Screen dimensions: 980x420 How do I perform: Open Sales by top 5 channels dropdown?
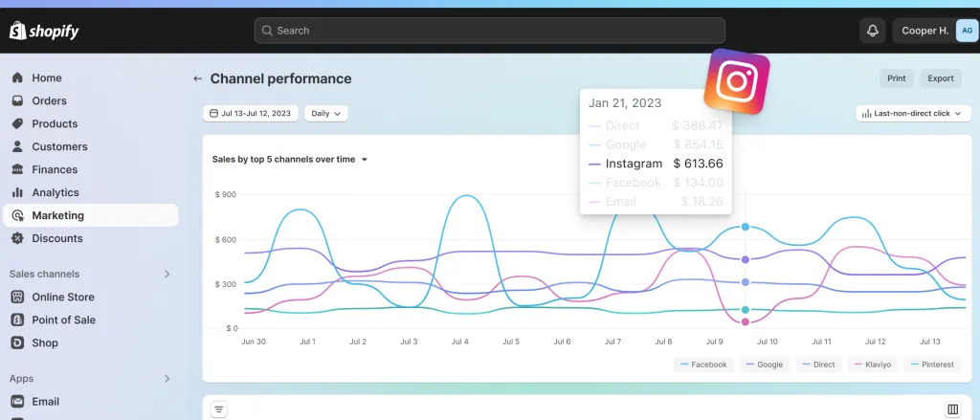click(x=289, y=160)
